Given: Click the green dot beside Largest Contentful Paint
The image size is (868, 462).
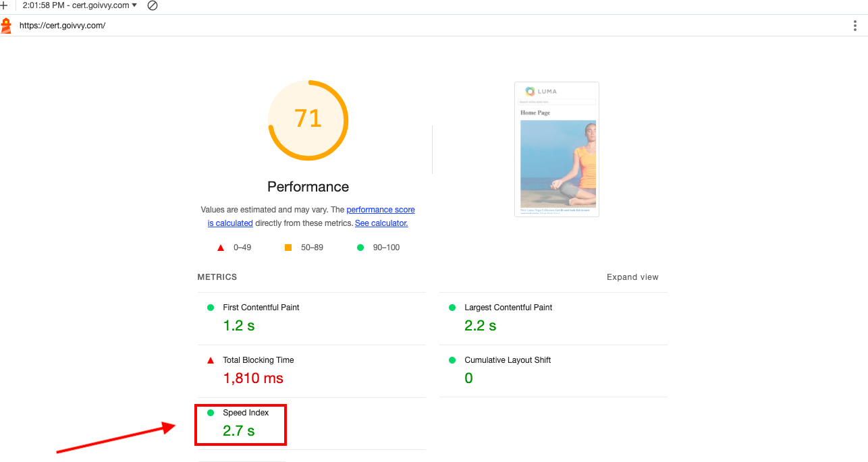Looking at the screenshot, I should coord(452,308).
